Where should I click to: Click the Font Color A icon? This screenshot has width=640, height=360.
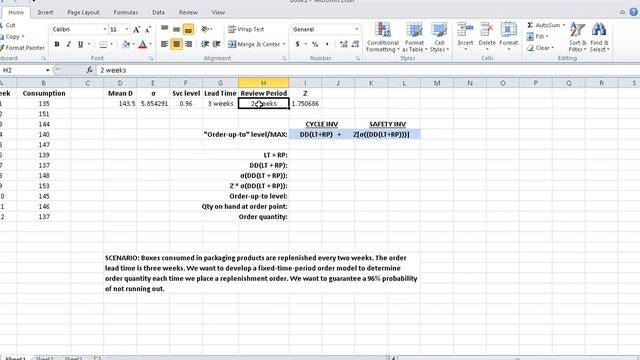[142, 44]
